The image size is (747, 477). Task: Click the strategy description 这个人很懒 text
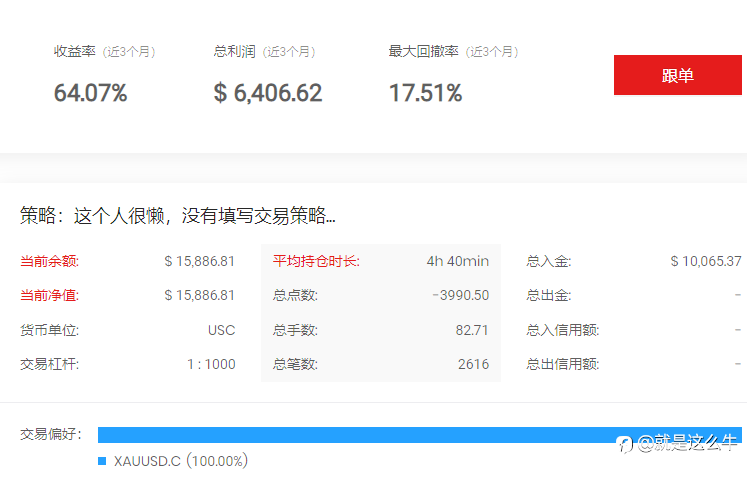coord(205,216)
